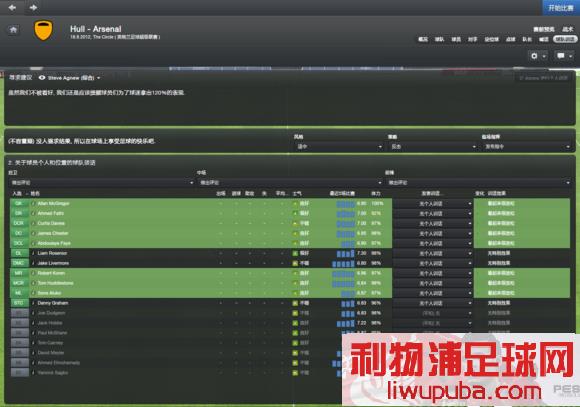Click the 'Hull - Arsenal' match title
This screenshot has width=580, height=407.
96,29
